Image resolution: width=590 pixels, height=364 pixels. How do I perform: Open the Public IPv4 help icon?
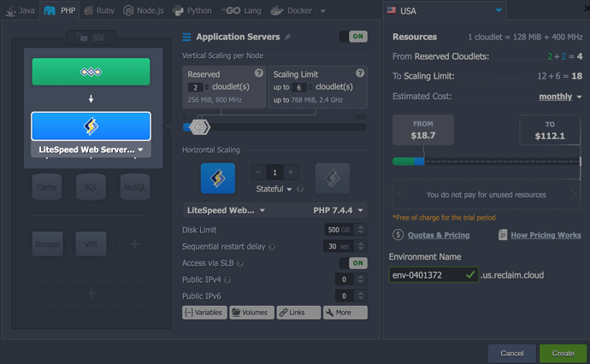pyautogui.click(x=227, y=279)
